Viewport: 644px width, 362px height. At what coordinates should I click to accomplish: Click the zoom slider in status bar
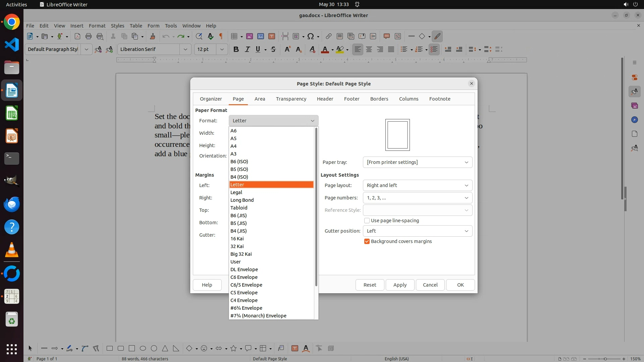(605, 359)
